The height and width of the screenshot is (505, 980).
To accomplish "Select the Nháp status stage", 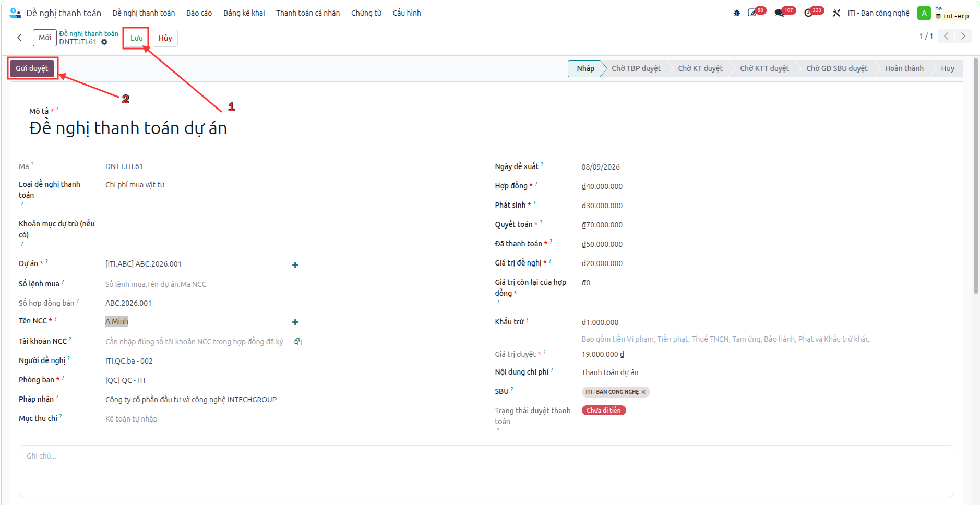I will pyautogui.click(x=585, y=68).
